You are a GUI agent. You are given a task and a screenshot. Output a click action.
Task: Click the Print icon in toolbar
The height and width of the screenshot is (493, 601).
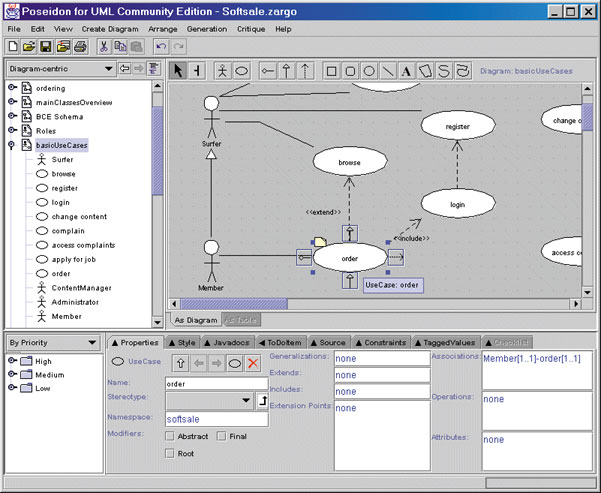click(80, 47)
